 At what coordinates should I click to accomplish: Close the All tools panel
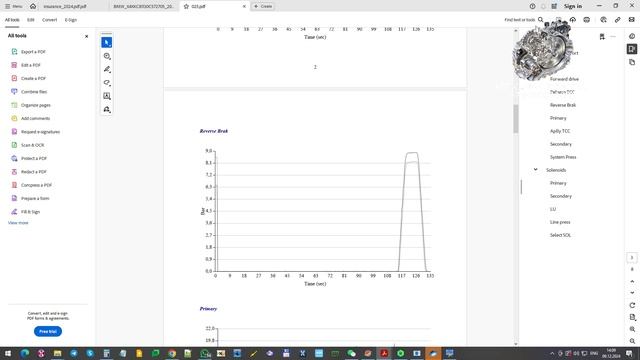(87, 36)
